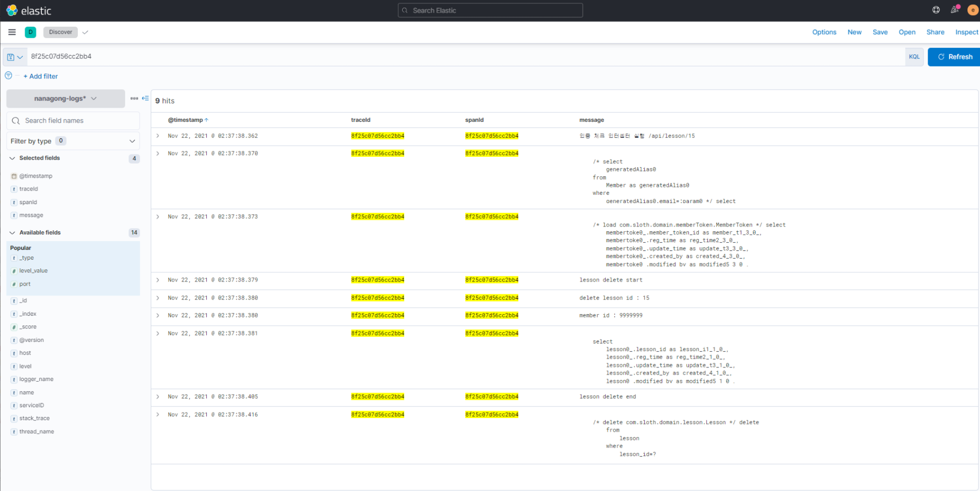
Task: Expand the member id : 9999999 row
Action: point(158,315)
